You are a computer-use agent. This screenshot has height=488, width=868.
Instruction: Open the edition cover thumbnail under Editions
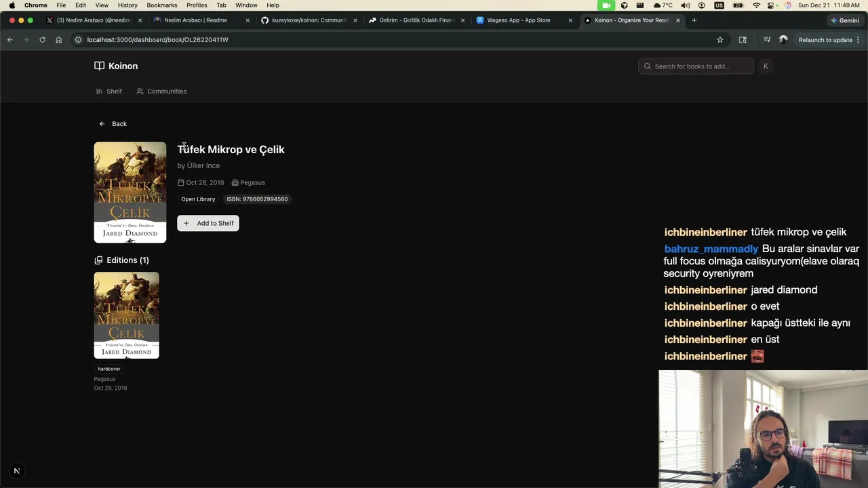127,315
